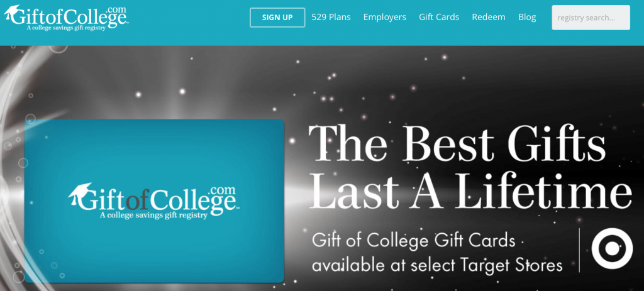644x291 pixels.
Task: Visit the Blog link
Action: pyautogui.click(x=527, y=17)
